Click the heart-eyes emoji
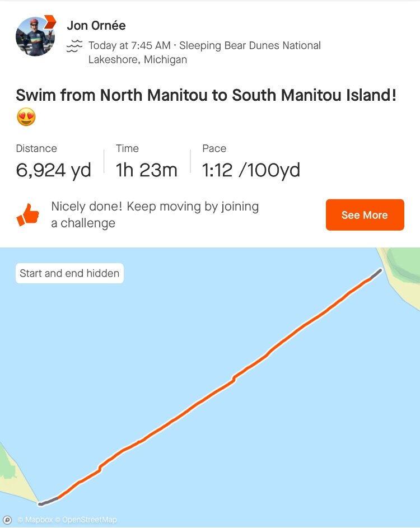The height and width of the screenshot is (528, 420). 26,118
